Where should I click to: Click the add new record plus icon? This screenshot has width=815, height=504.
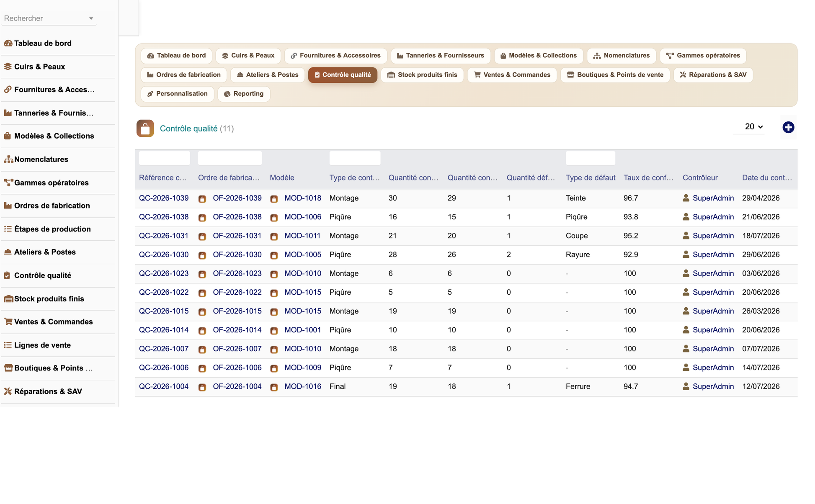click(x=788, y=127)
